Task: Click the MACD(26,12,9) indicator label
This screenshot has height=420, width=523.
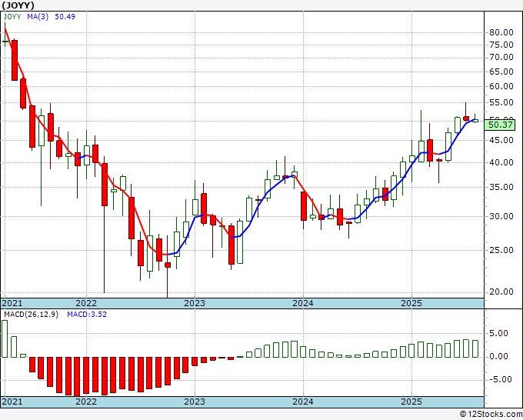Action: coord(31,315)
